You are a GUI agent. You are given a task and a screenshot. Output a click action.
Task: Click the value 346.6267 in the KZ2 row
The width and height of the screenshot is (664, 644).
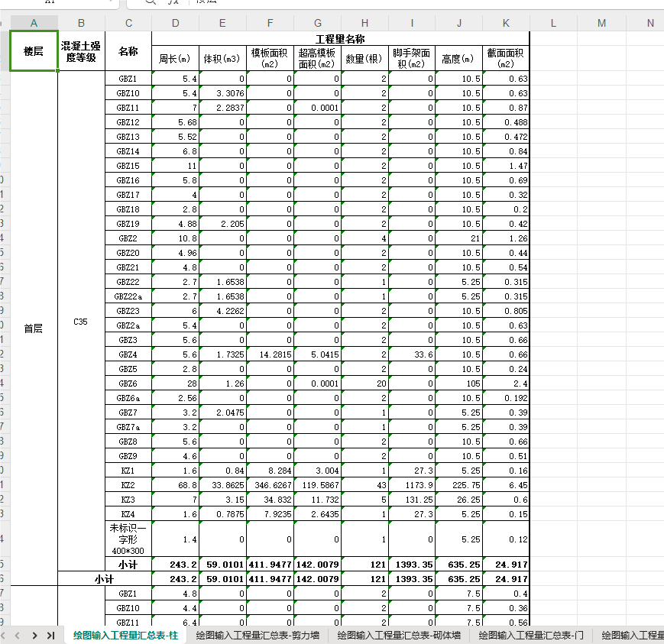(270, 485)
